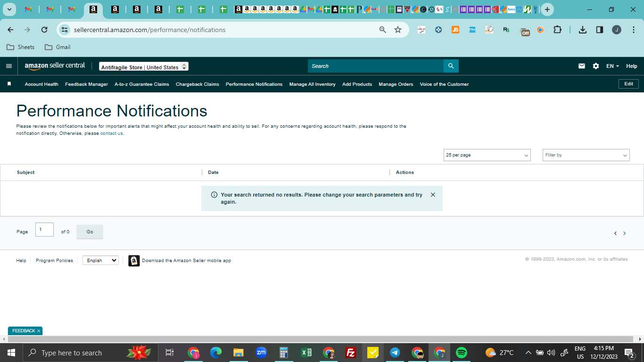Switch to the first Gmail tab
644x362 pixels.
pyautogui.click(x=28, y=9)
